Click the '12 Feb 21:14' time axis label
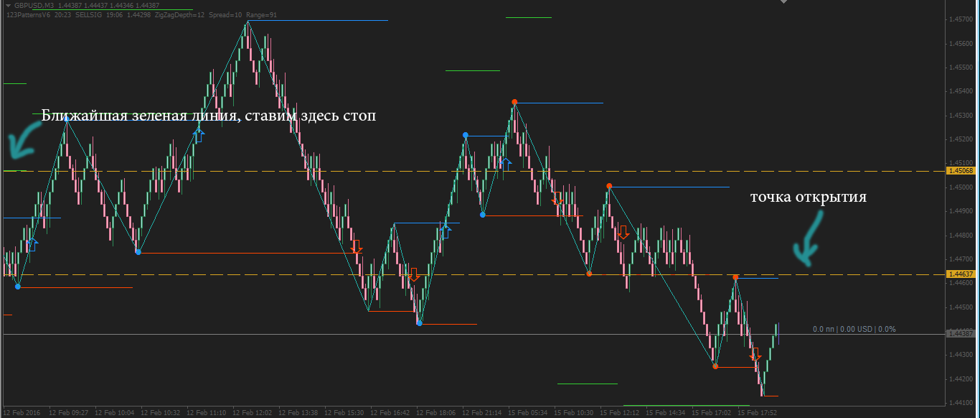Image resolution: width=980 pixels, height=418 pixels. pos(482,413)
